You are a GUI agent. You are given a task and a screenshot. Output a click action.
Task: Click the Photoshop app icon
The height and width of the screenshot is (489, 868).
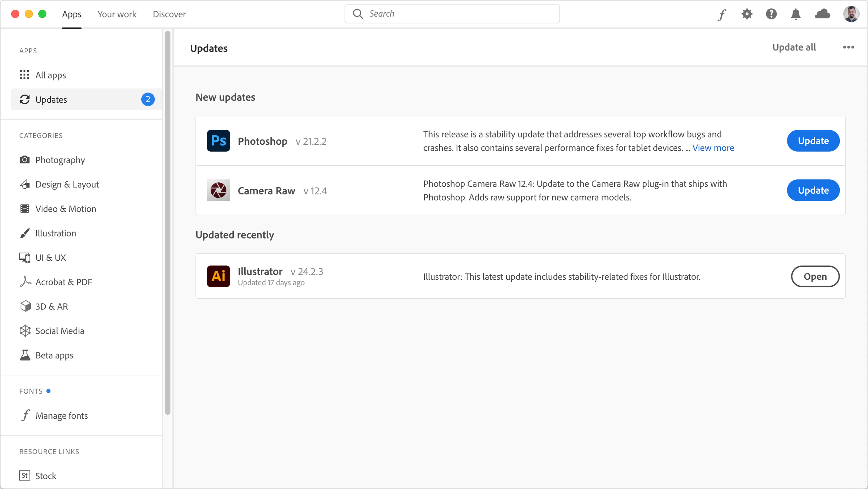(218, 141)
